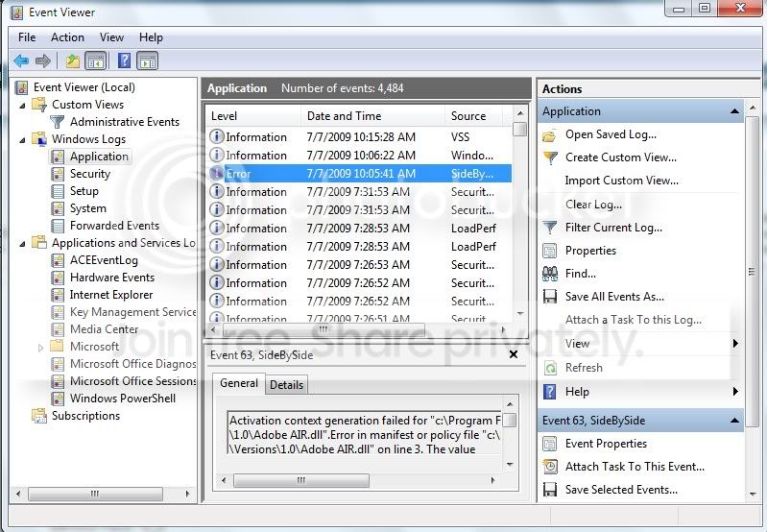Screen dimensions: 767x532
Task: Sort by the Date and Time column header
Action: click(372, 116)
